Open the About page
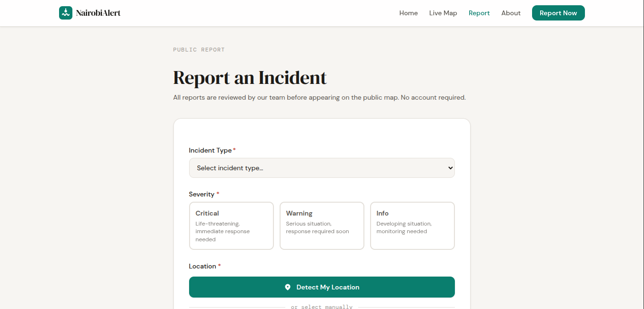 pos(511,13)
